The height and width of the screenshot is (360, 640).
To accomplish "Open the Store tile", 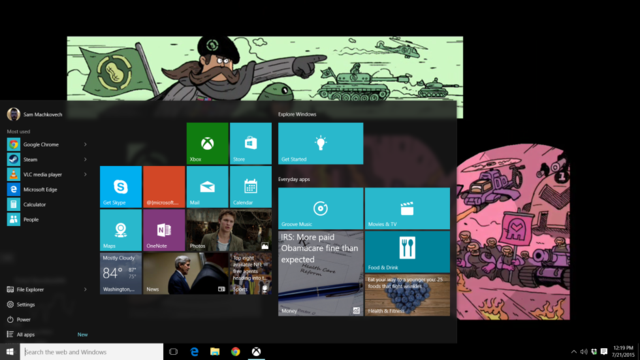I will point(251,143).
